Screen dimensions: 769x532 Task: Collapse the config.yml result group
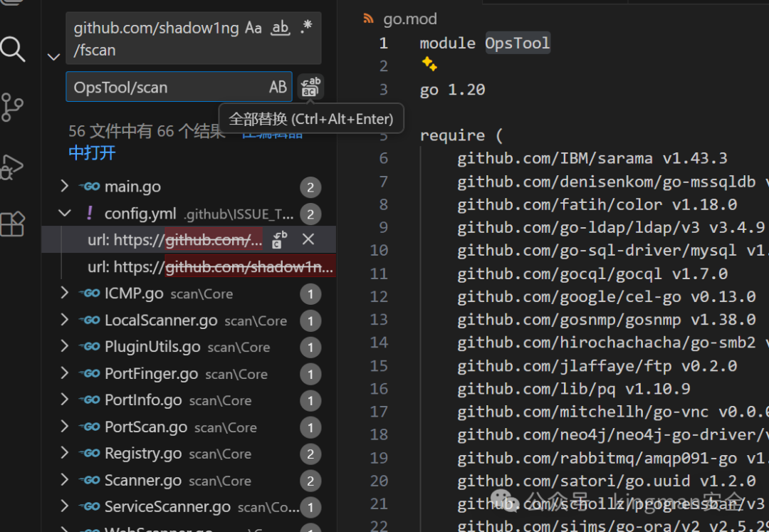(64, 213)
